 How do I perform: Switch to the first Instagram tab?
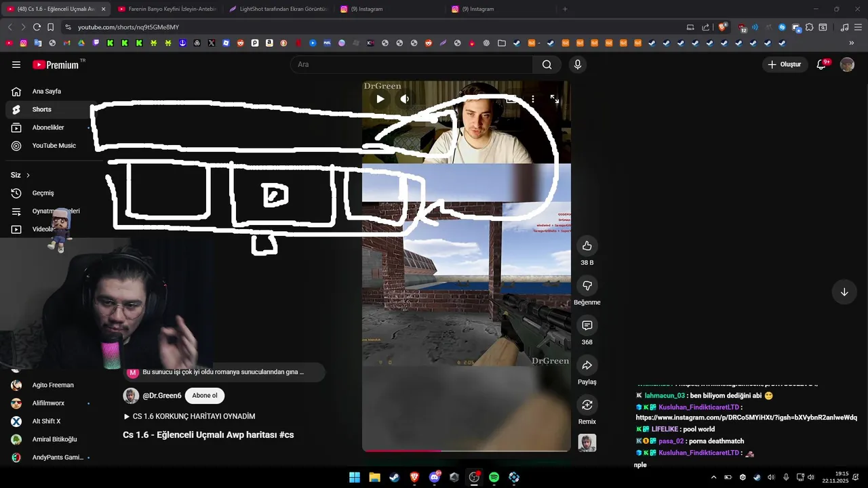389,9
